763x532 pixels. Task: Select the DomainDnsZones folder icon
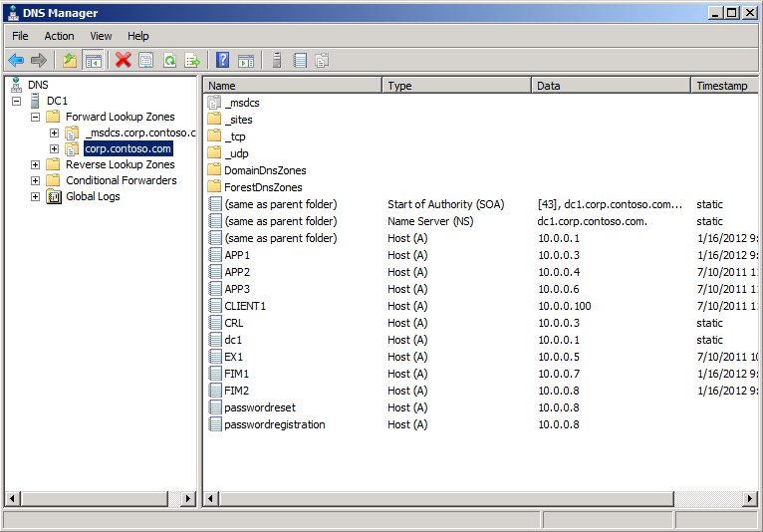click(214, 170)
